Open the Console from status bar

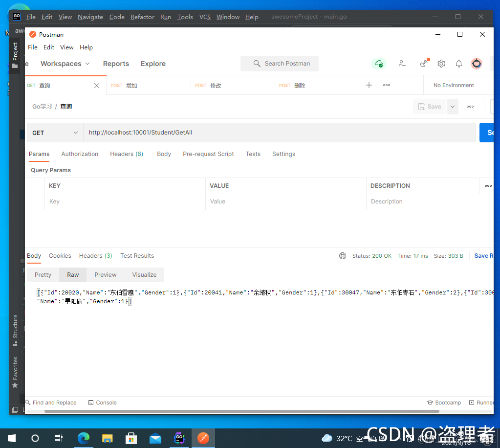(x=102, y=403)
